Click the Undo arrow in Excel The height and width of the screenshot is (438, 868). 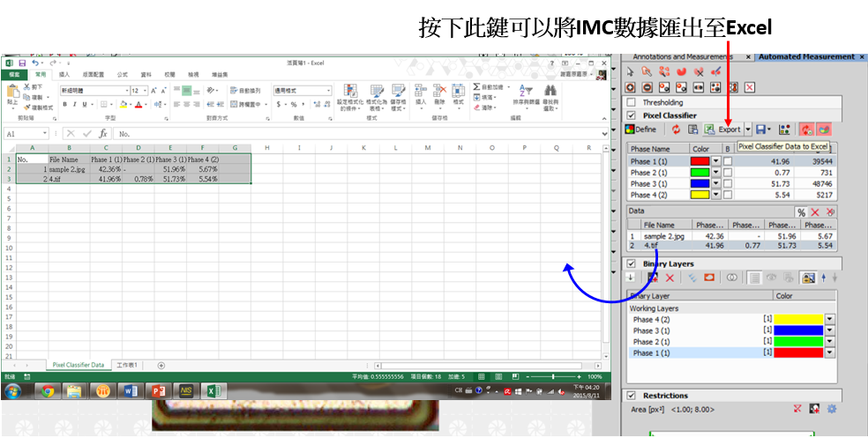(35, 63)
